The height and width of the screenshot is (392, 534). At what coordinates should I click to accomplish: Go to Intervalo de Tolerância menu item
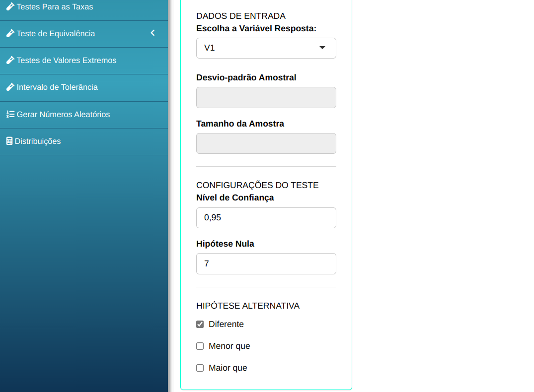click(x=57, y=87)
